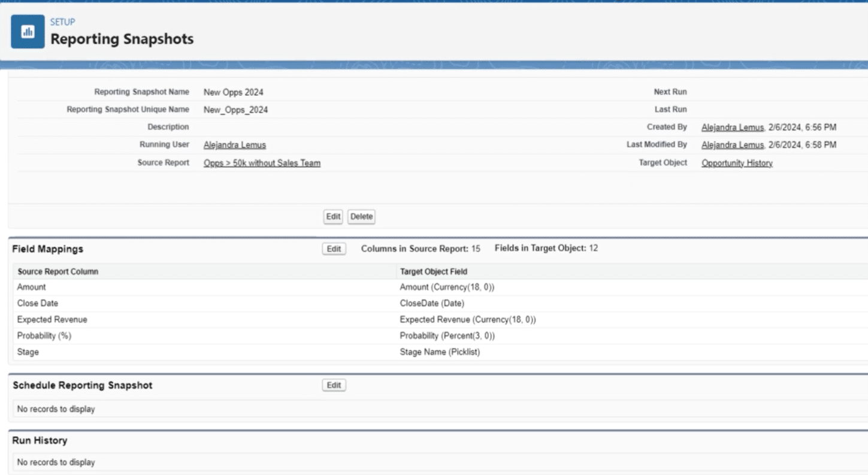
Task: Click No records under Schedule Reporting Snapshot
Action: [x=56, y=409]
